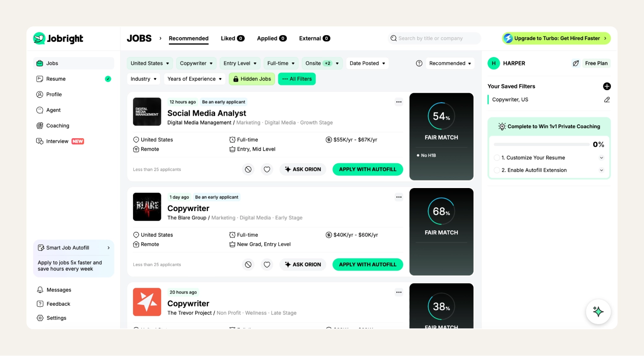Viewport: 644px width, 356px height.
Task: Switch to the External tab
Action: (x=314, y=38)
